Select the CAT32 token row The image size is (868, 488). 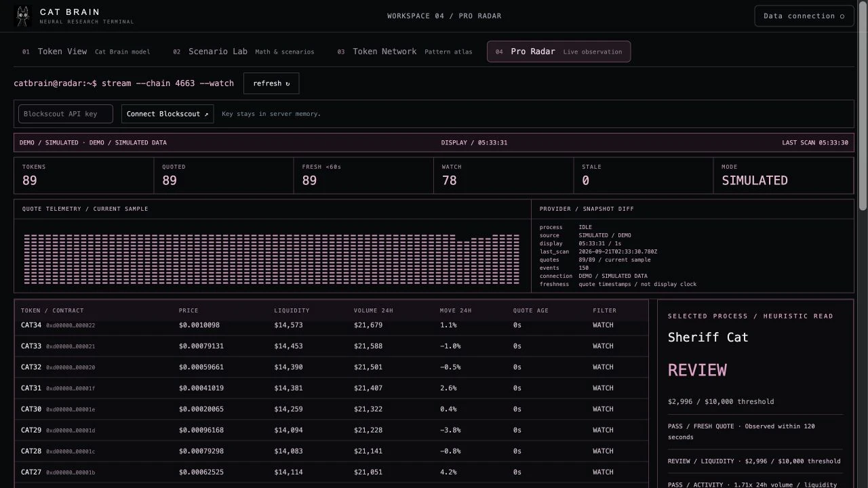tap(331, 367)
